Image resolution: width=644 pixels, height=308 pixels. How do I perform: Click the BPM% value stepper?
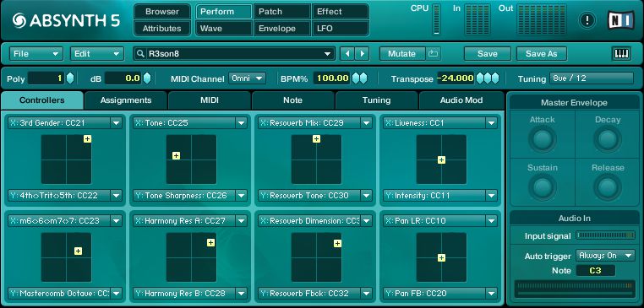coord(359,78)
